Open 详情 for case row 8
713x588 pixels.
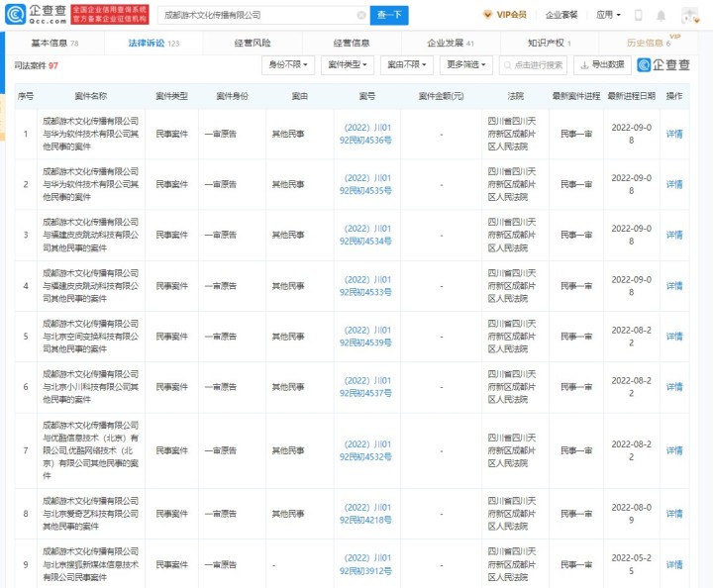pyautogui.click(x=674, y=514)
